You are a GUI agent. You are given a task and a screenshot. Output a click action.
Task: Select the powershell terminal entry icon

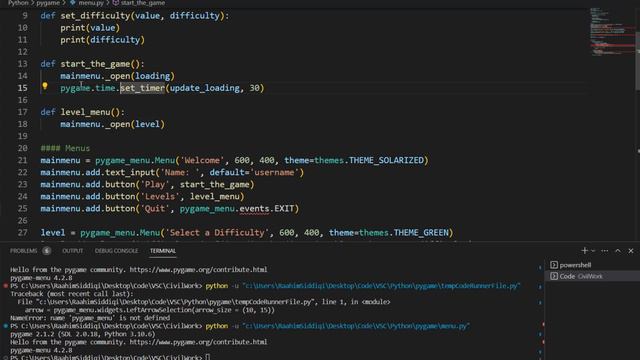(x=554, y=265)
